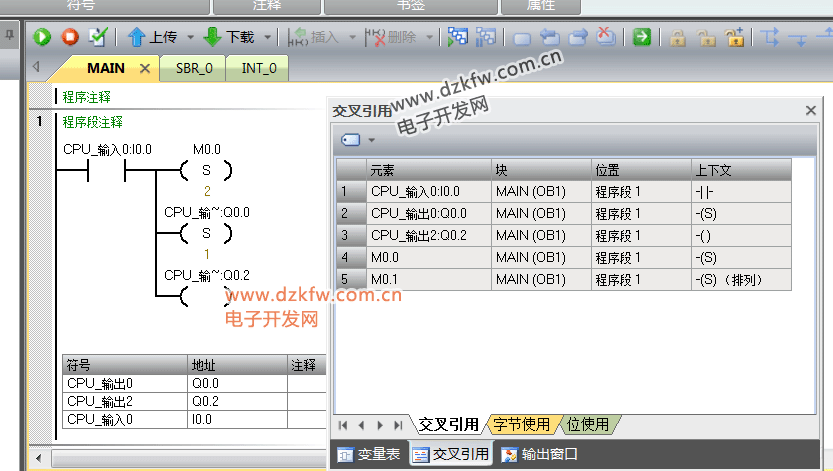
Task: Open the 输出窗口 output window panel
Action: coord(540,455)
